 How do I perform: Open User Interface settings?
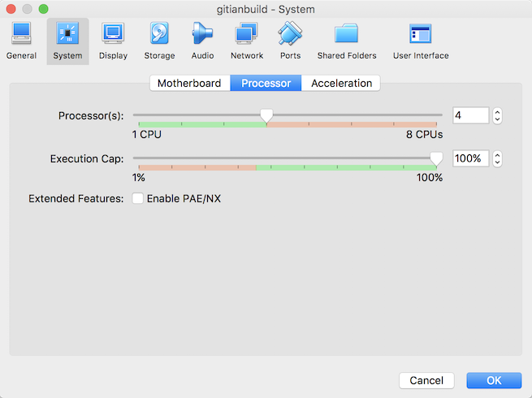pos(421,41)
